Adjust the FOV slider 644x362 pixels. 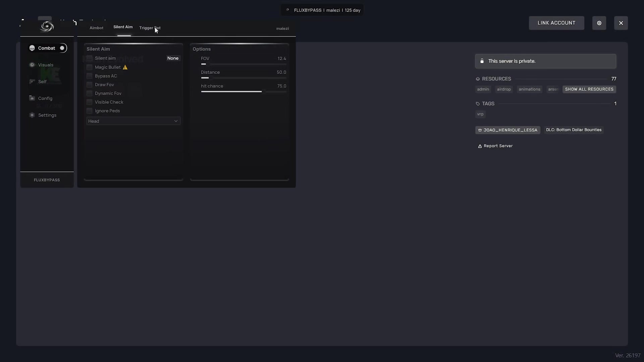click(244, 64)
